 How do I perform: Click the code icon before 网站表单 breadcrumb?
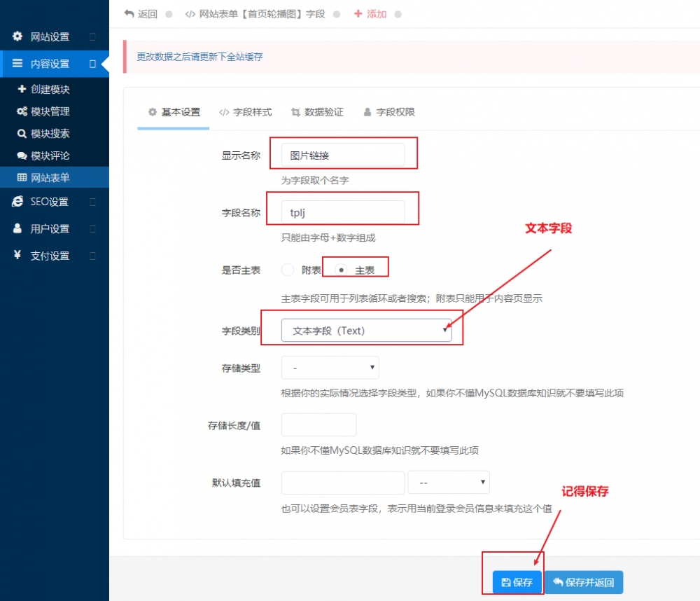pos(190,14)
